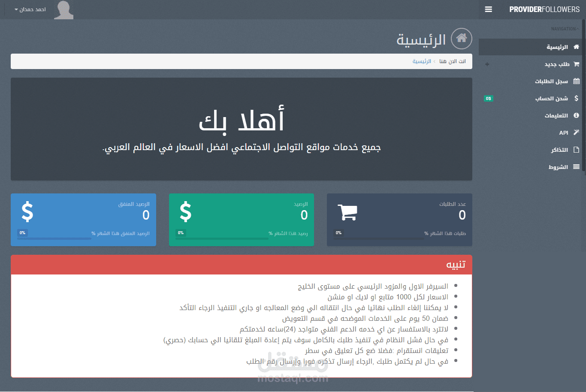This screenshot has height=392, width=586.
Task: Click the dollar icon next to شحن الحساب
Action: point(576,98)
